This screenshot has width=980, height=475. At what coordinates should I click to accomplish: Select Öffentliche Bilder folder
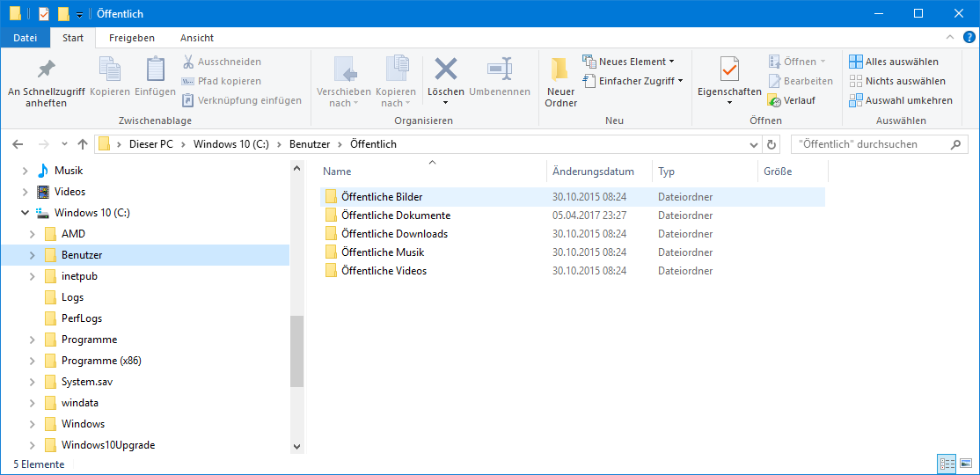coord(572,197)
